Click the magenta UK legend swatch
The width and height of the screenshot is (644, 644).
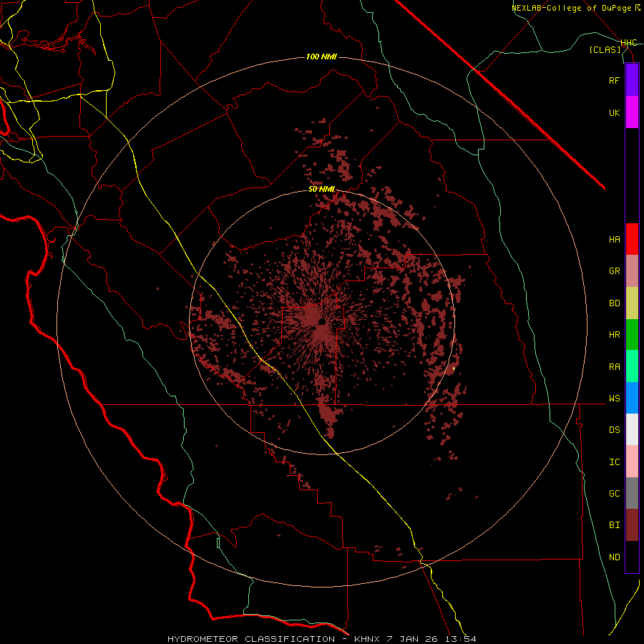pyautogui.click(x=632, y=112)
